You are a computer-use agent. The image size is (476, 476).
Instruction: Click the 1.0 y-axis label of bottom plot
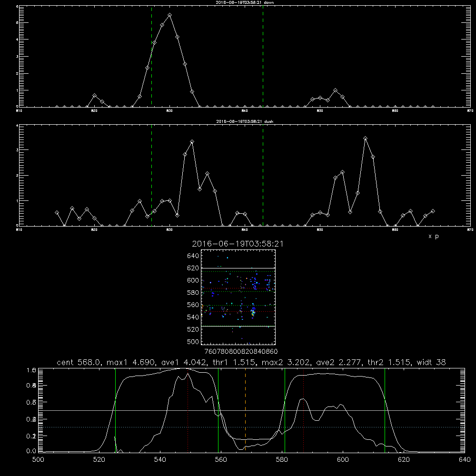click(x=31, y=370)
